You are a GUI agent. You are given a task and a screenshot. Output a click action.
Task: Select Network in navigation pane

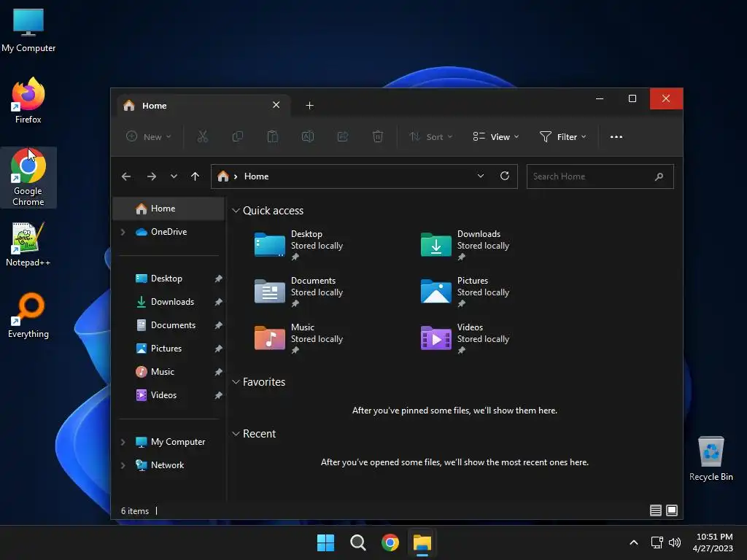169,465
